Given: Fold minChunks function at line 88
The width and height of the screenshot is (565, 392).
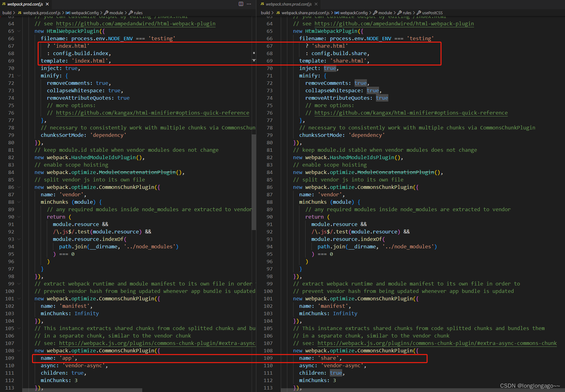Looking at the screenshot, I should [x=19, y=202].
